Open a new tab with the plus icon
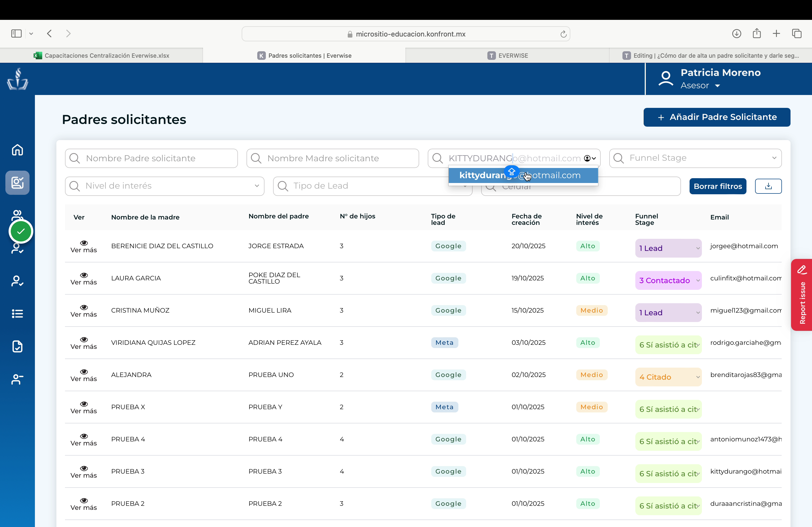Viewport: 812px width, 527px height. click(x=777, y=33)
